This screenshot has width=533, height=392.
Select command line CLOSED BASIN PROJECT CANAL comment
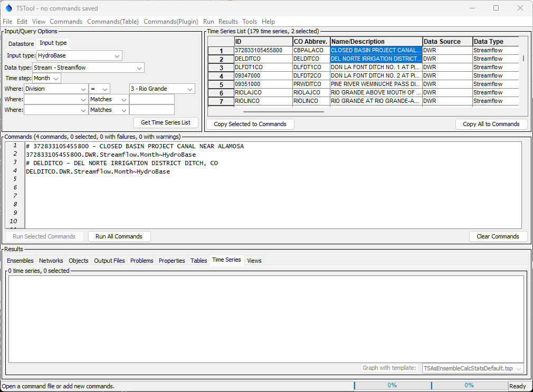coord(135,146)
